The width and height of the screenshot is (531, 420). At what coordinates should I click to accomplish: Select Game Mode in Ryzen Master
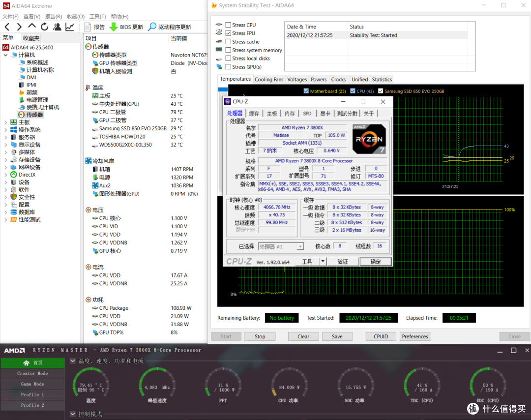point(32,384)
